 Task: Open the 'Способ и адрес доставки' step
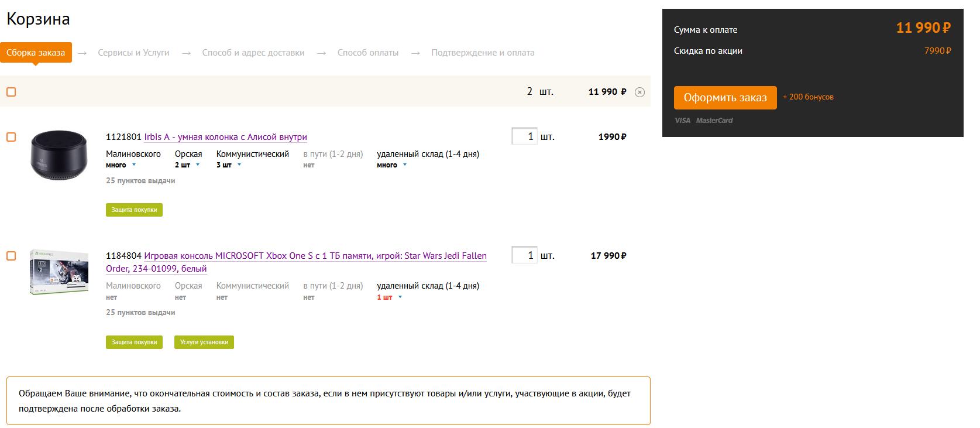tap(253, 53)
